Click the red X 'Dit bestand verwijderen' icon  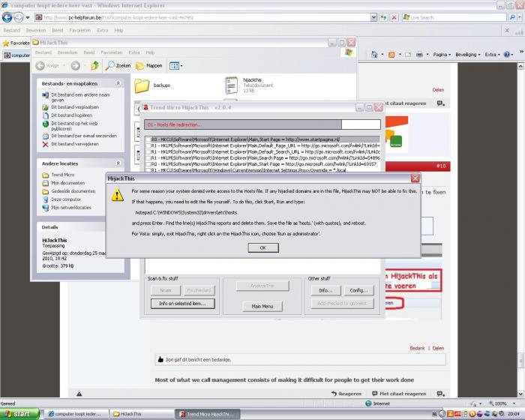coord(46,144)
